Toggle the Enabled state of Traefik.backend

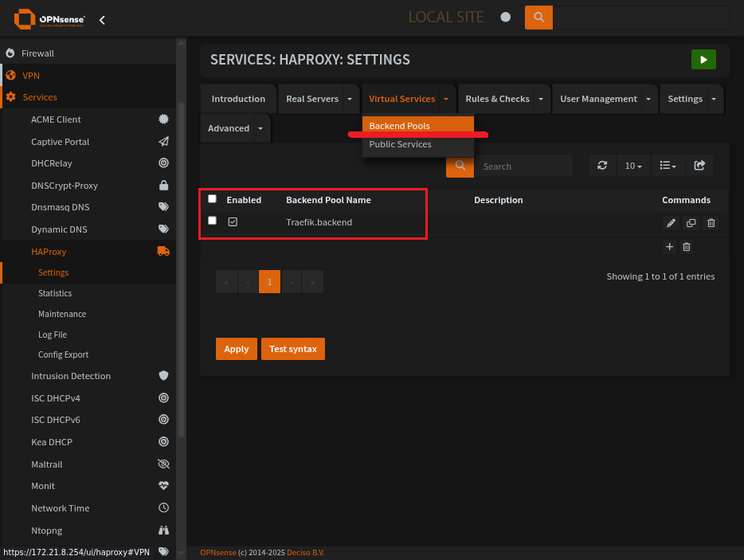pos(233,221)
